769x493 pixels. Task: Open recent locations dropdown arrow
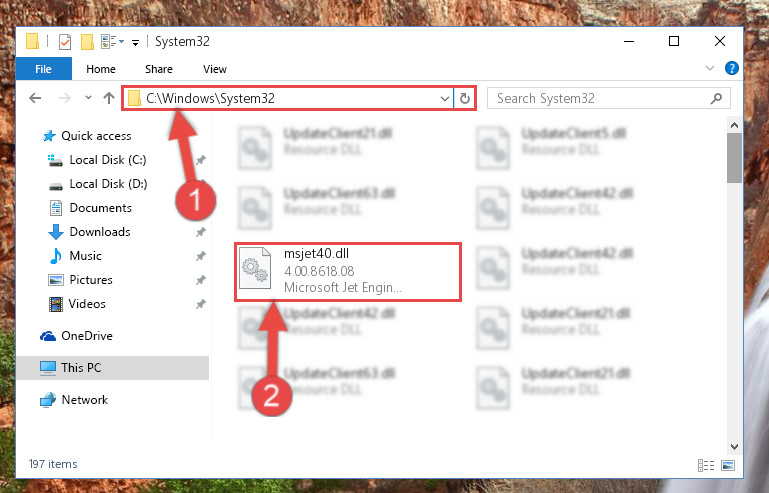pyautogui.click(x=88, y=98)
